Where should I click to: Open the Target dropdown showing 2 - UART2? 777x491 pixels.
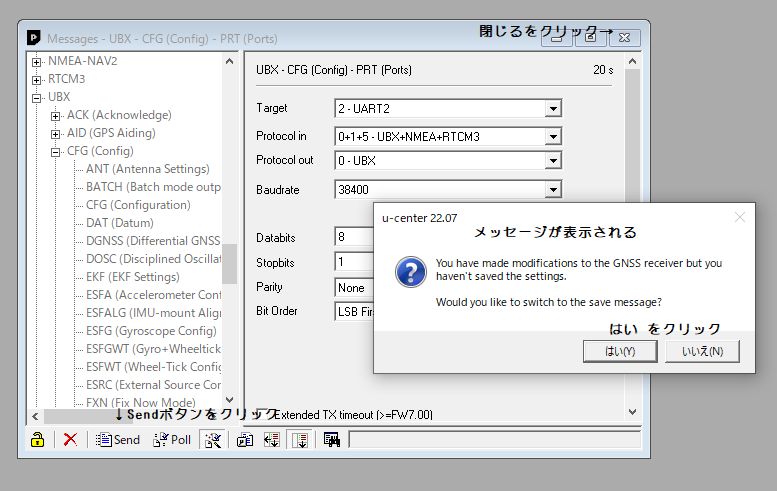tap(553, 109)
